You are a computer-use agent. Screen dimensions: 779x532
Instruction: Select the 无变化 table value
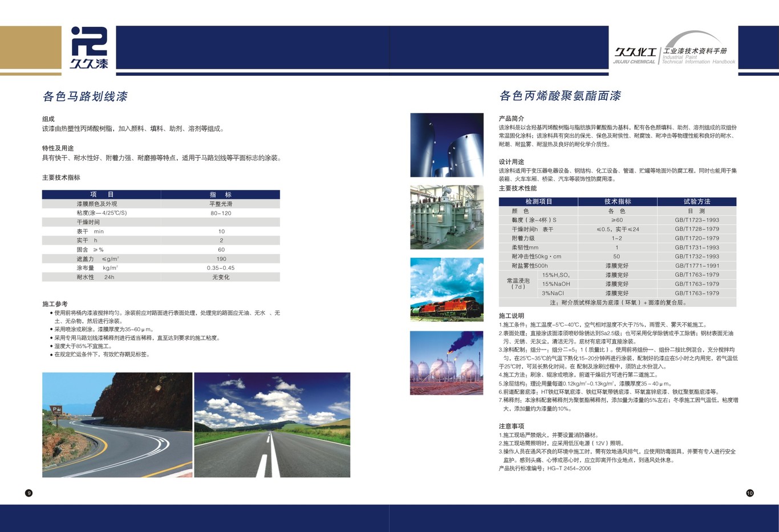tap(221, 277)
